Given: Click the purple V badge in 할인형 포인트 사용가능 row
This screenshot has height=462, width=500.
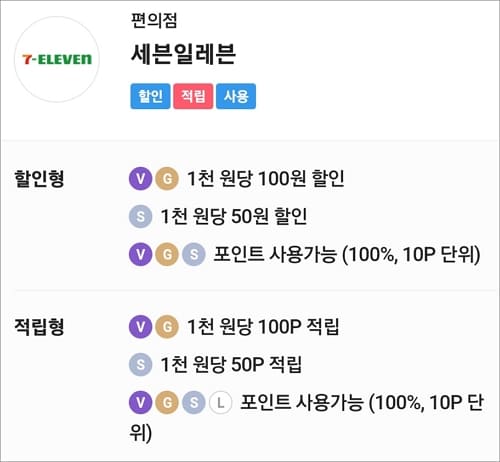Looking at the screenshot, I should [141, 254].
